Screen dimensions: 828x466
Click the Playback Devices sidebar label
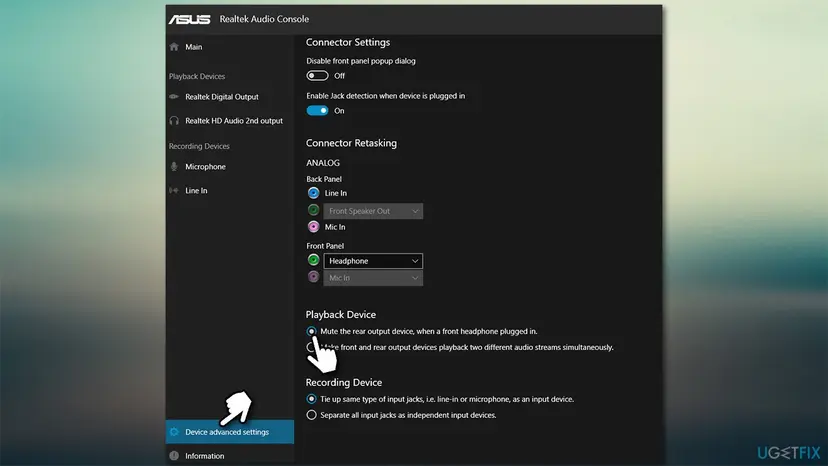tap(197, 77)
